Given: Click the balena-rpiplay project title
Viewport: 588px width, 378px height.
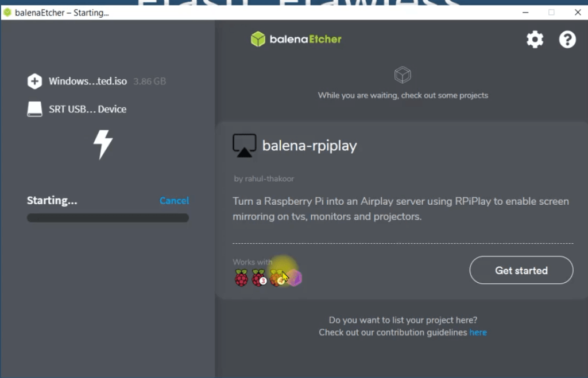Looking at the screenshot, I should pos(310,146).
